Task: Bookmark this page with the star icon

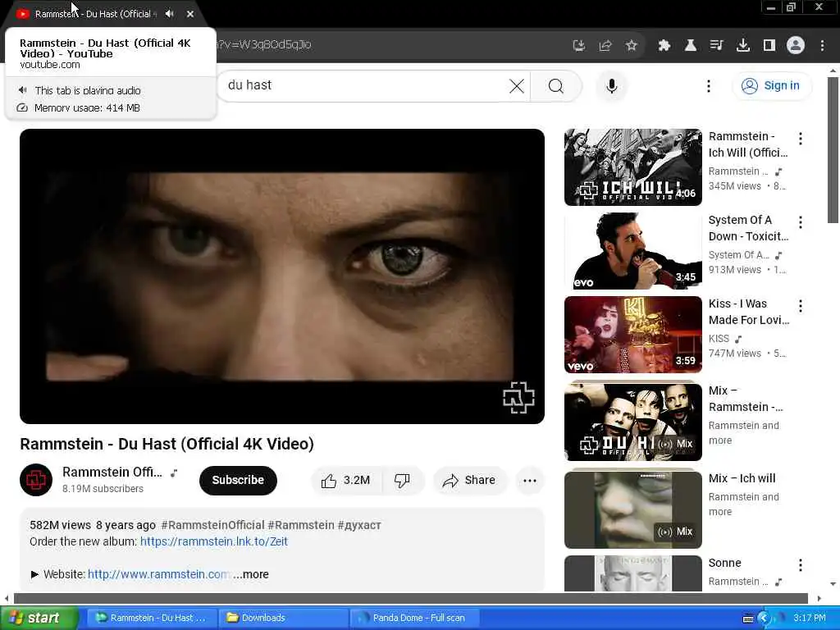Action: click(x=632, y=46)
